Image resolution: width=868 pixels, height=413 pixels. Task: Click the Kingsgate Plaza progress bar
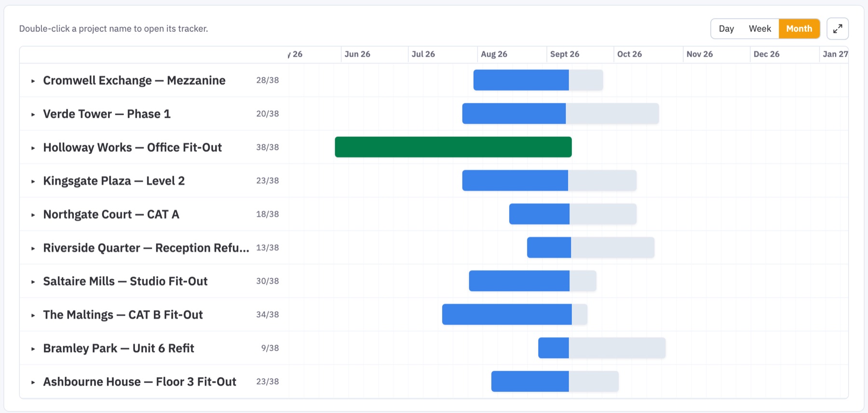pyautogui.click(x=549, y=181)
